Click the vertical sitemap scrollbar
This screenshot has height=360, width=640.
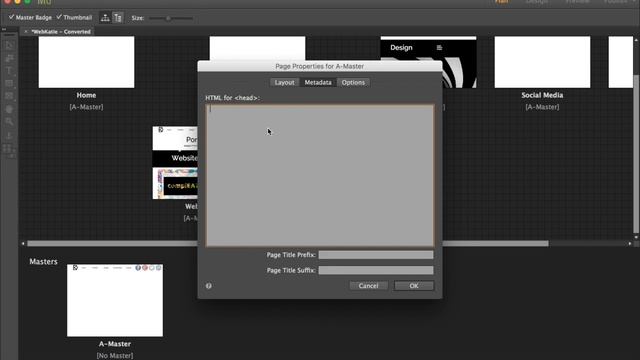point(636,153)
